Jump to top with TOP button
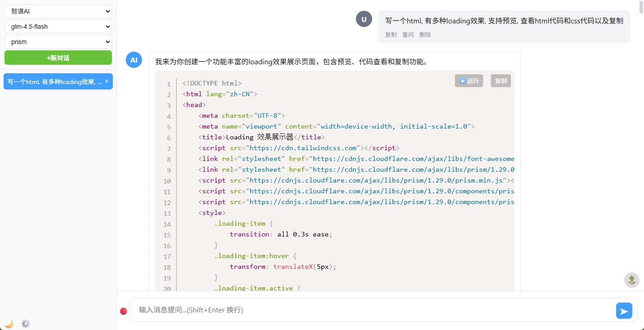The image size is (644, 330). click(632, 280)
